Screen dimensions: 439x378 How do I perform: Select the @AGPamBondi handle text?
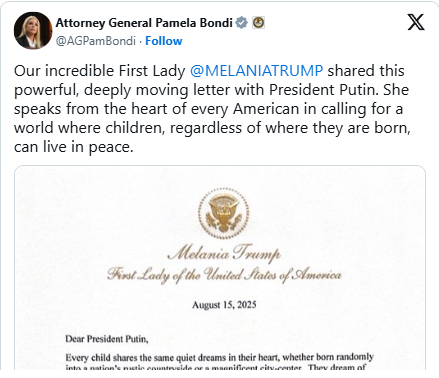(96, 41)
